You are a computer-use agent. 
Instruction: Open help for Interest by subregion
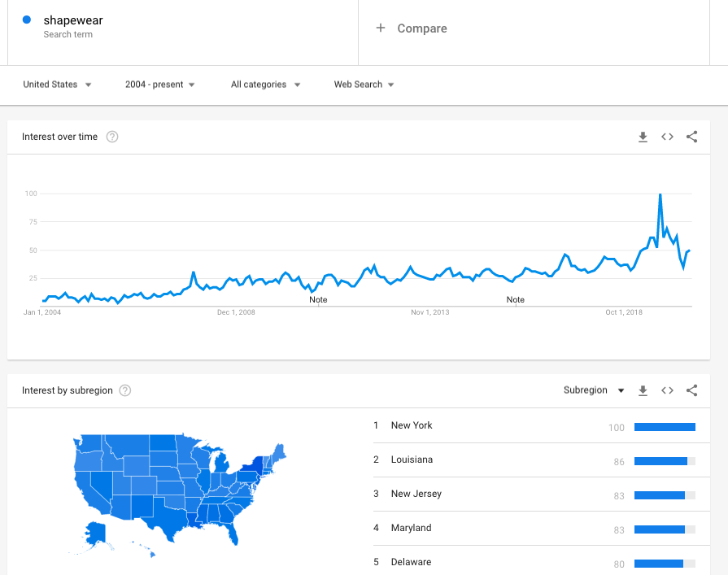pos(124,390)
